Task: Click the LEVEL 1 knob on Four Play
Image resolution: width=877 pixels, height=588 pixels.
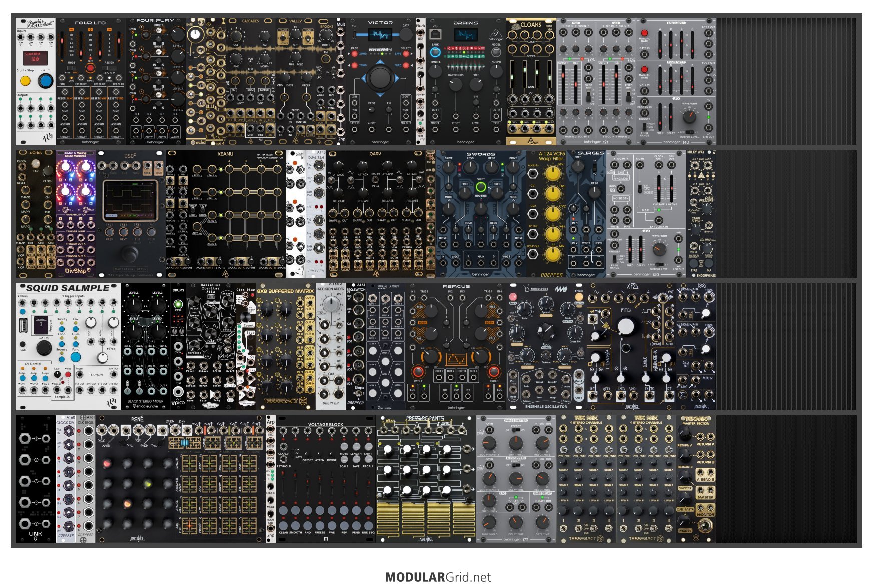Action: point(178,34)
